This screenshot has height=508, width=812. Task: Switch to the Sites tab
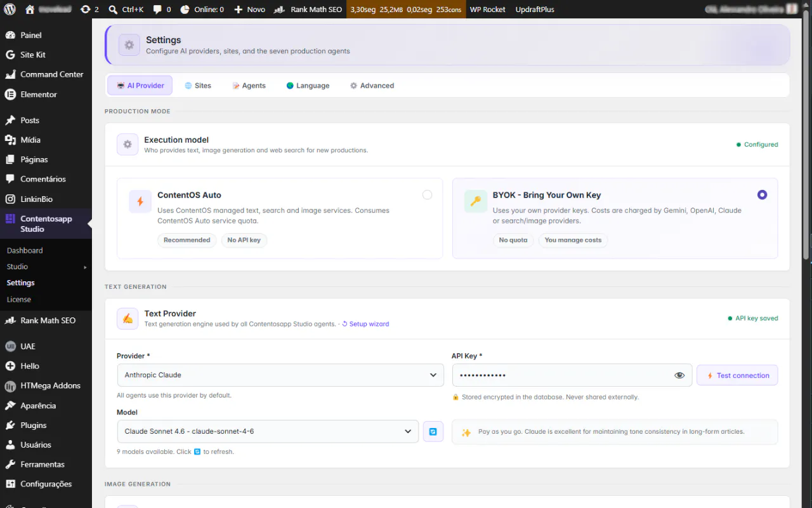198,86
